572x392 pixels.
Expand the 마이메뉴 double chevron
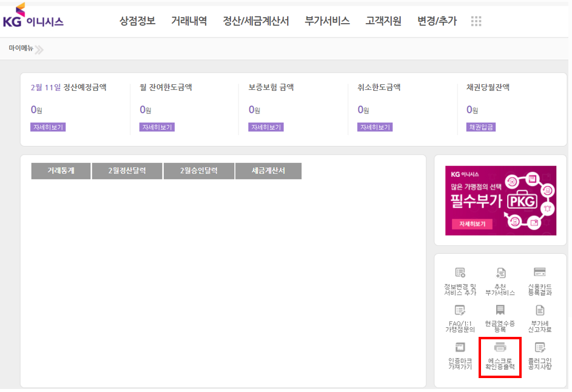pos(39,50)
